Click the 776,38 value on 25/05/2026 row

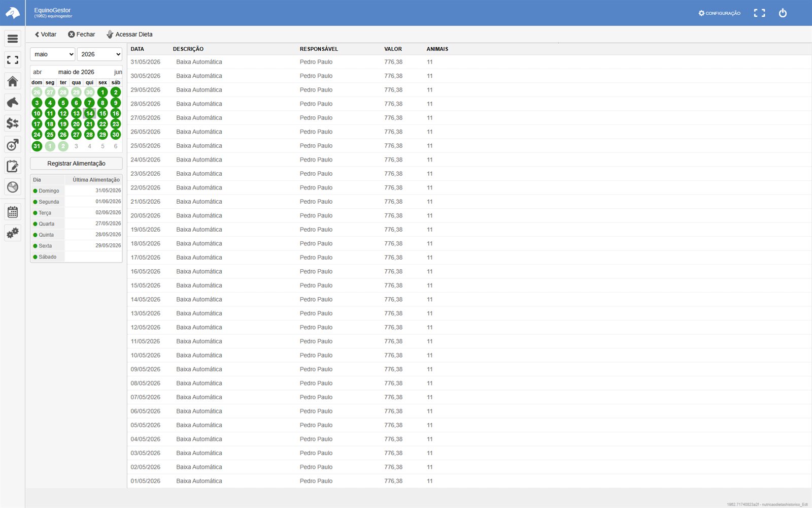(393, 146)
